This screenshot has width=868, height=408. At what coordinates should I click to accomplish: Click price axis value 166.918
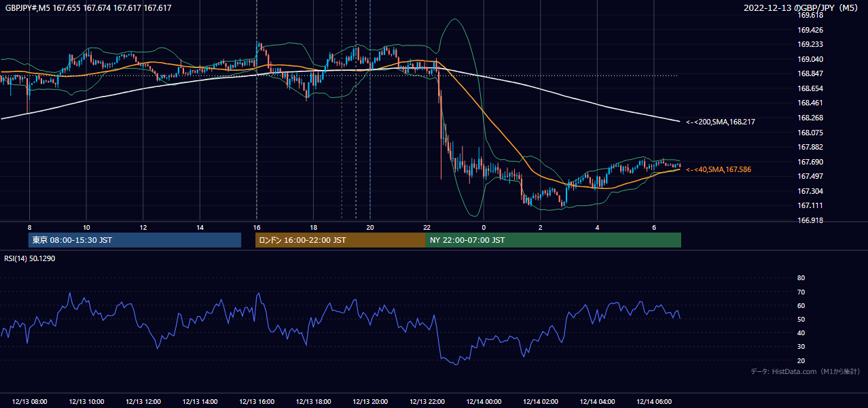point(810,220)
